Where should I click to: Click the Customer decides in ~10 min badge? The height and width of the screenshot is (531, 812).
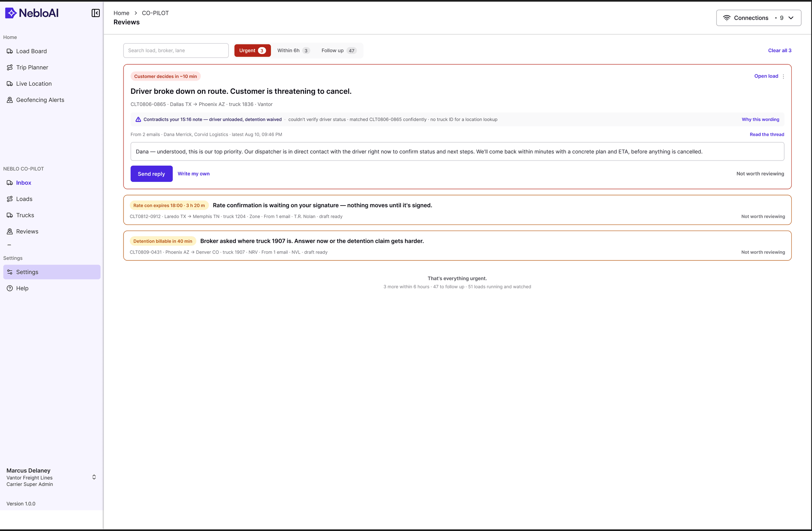point(165,77)
